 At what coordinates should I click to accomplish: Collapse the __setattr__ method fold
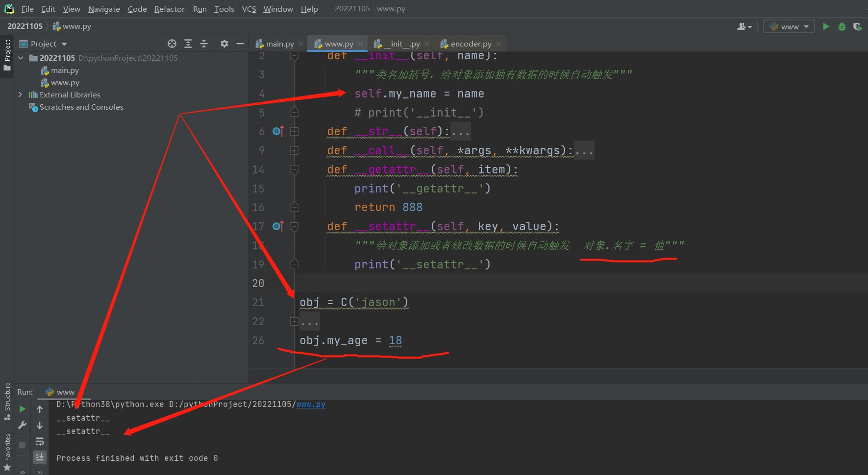coord(295,226)
